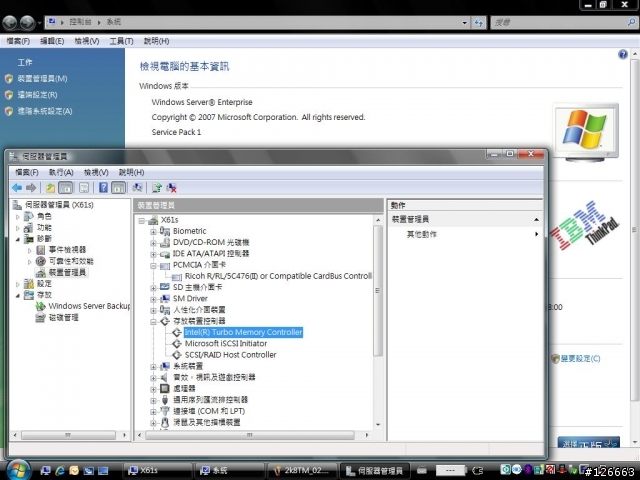Image resolution: width=640 pixels, height=480 pixels.
Task: Open the Action menu in Server Manager
Action: click(61, 172)
